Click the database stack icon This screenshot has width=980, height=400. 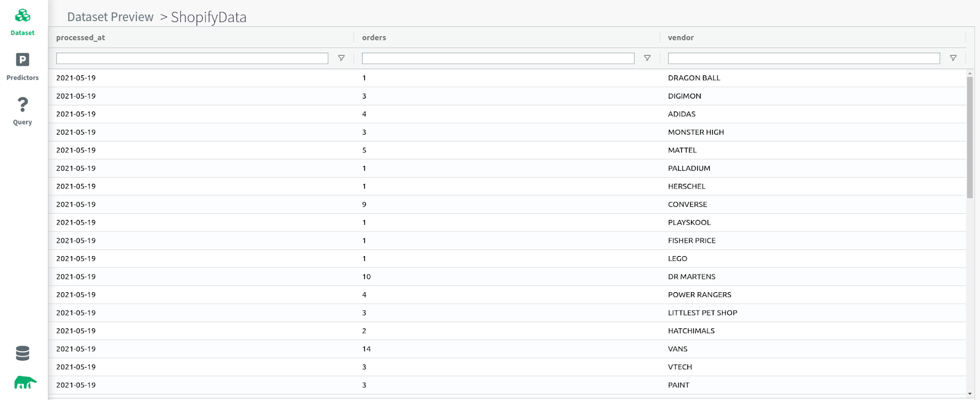[23, 353]
